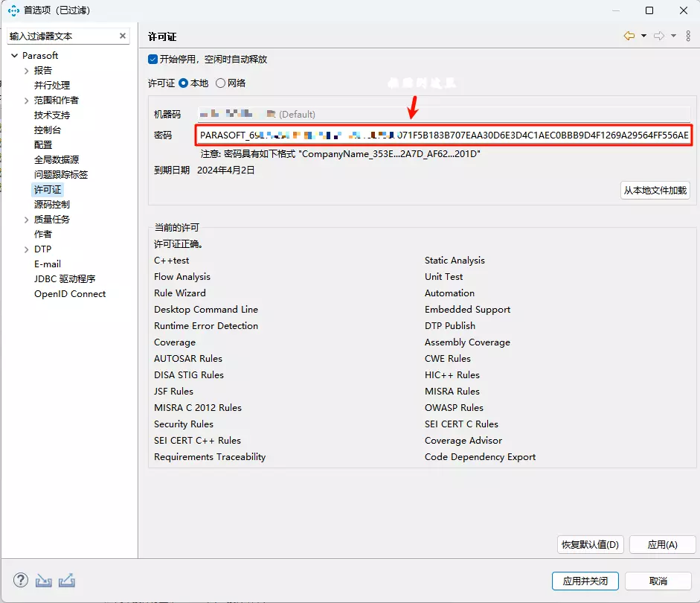Click the 应用并关闭 button

(585, 581)
